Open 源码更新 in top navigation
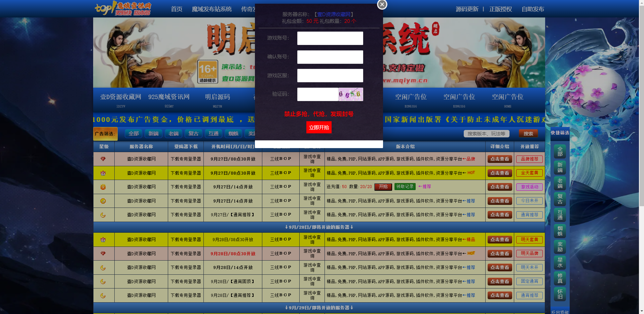The width and height of the screenshot is (644, 314). point(467,9)
